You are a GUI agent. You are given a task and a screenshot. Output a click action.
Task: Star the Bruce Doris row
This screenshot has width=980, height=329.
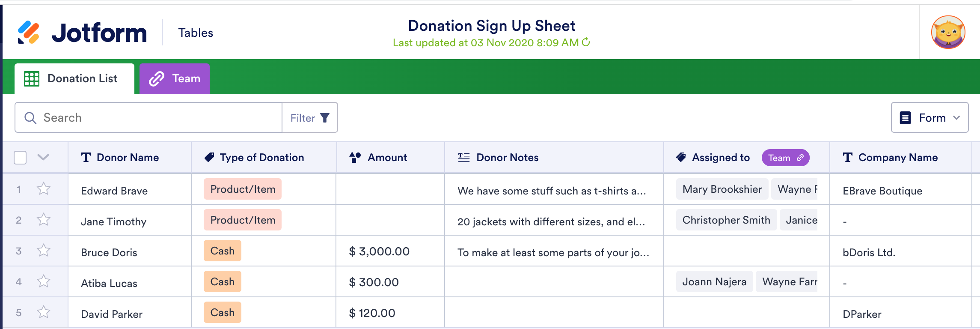44,251
